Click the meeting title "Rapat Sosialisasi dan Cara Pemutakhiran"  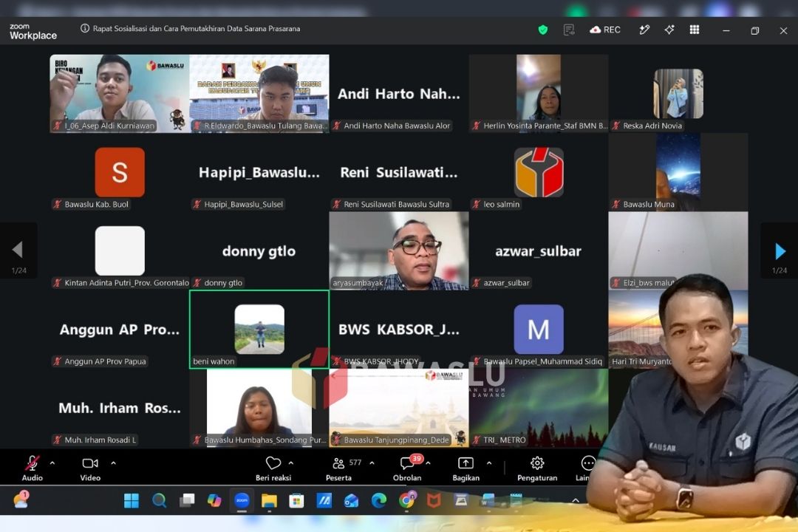click(x=197, y=29)
